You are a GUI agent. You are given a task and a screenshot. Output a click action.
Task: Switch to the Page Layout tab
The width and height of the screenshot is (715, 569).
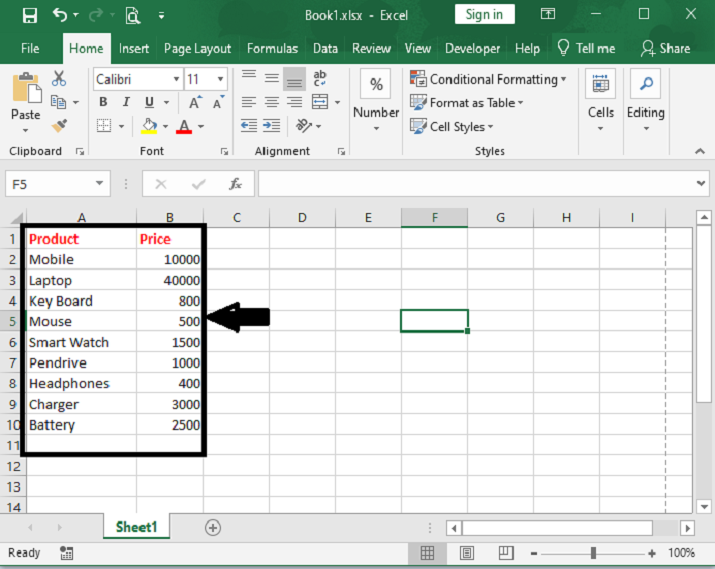pyautogui.click(x=197, y=48)
